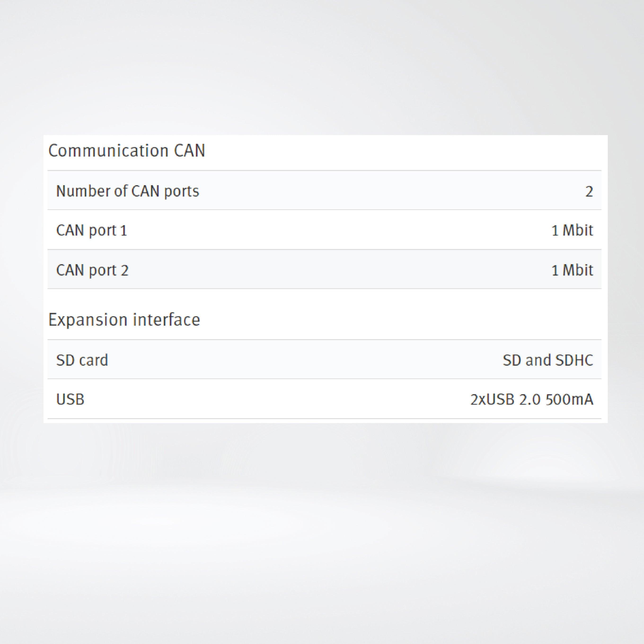Click the Communication CAN section heading

click(x=126, y=151)
